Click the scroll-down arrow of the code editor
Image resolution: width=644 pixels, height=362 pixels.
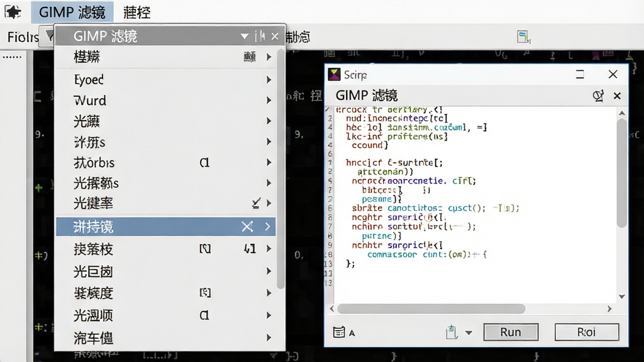click(622, 297)
